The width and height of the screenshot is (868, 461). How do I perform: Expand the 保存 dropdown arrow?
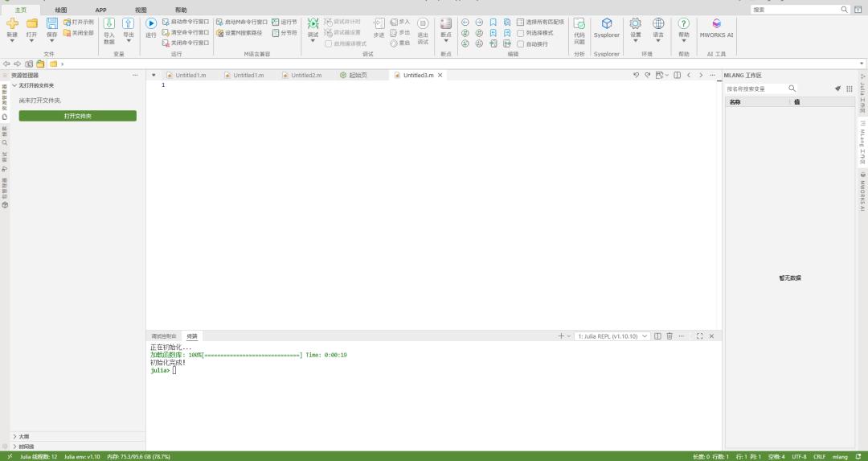click(x=51, y=41)
